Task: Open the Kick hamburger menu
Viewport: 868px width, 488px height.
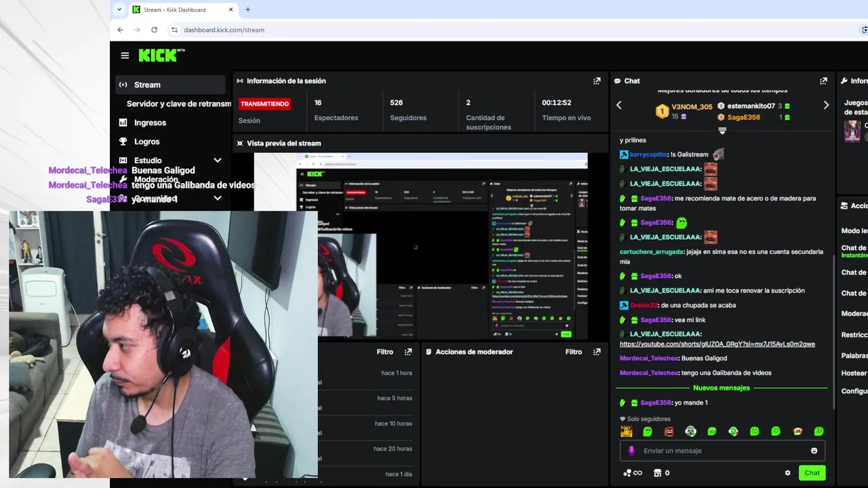Action: pyautogui.click(x=125, y=56)
